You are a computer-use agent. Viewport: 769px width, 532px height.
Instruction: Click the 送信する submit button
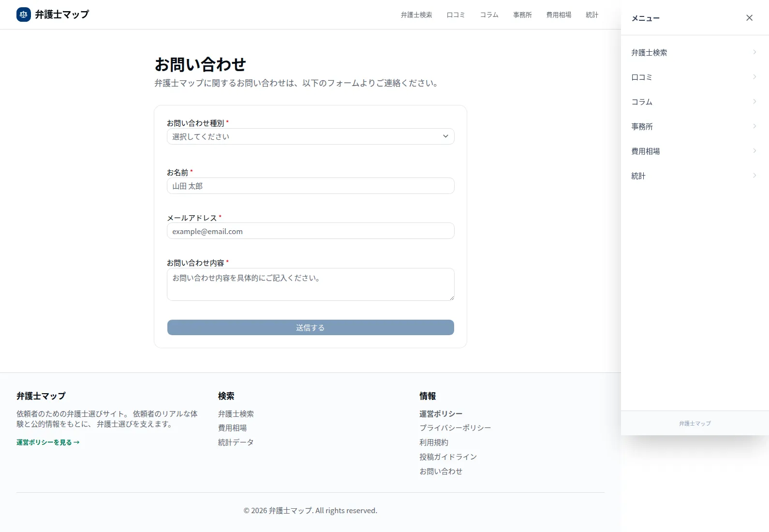(x=311, y=327)
